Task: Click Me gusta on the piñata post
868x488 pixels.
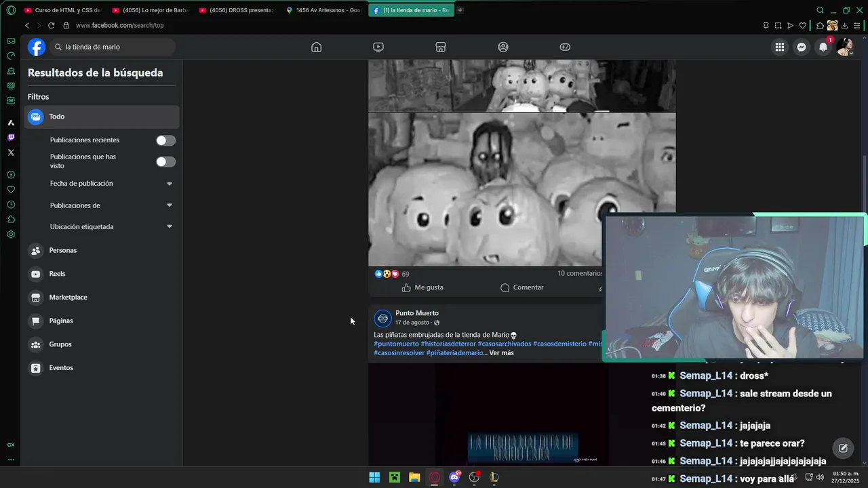Action: [422, 287]
